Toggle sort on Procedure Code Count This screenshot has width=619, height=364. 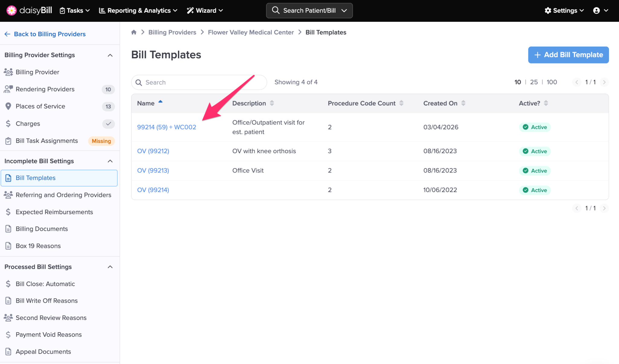pyautogui.click(x=401, y=103)
